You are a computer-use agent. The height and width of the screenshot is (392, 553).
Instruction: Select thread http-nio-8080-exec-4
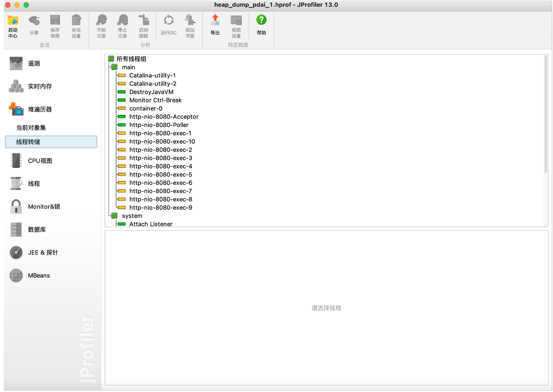pos(160,166)
